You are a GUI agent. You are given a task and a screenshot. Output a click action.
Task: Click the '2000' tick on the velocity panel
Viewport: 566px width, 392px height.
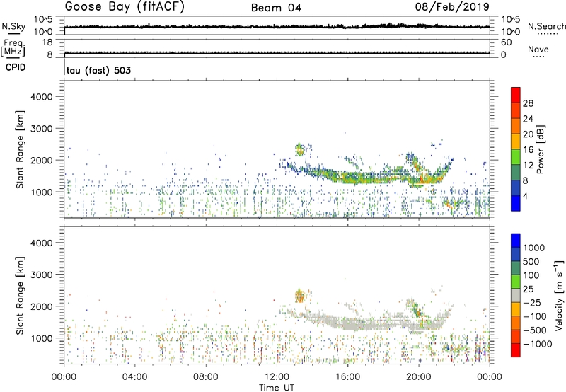42,306
